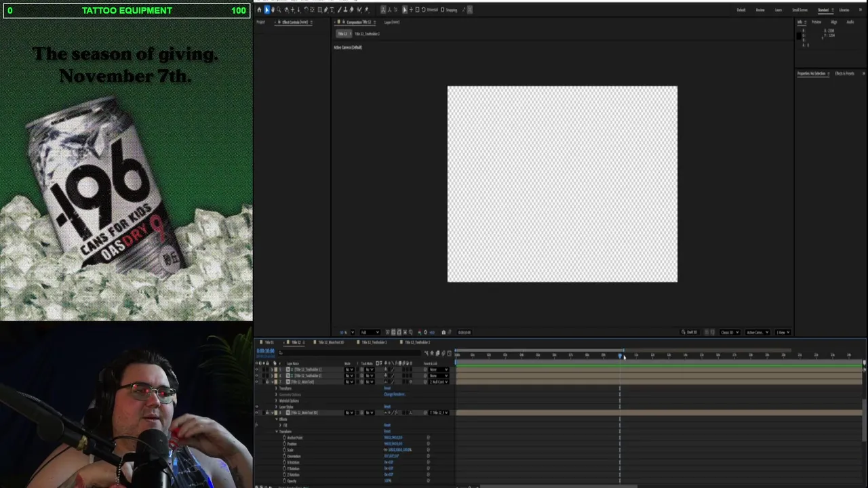Toggle the Shy layers switch in timeline header

click(432, 353)
